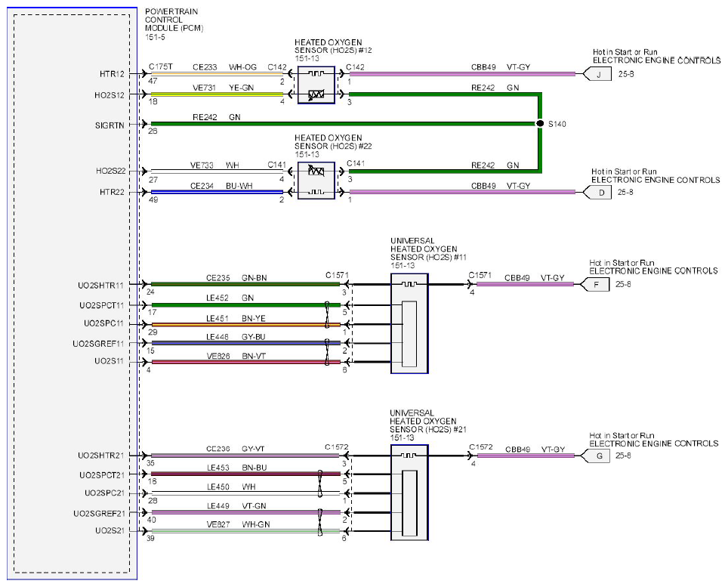Viewport: 728px width, 587px height.
Task: Click the HTR12 pin label
Action: (112, 74)
